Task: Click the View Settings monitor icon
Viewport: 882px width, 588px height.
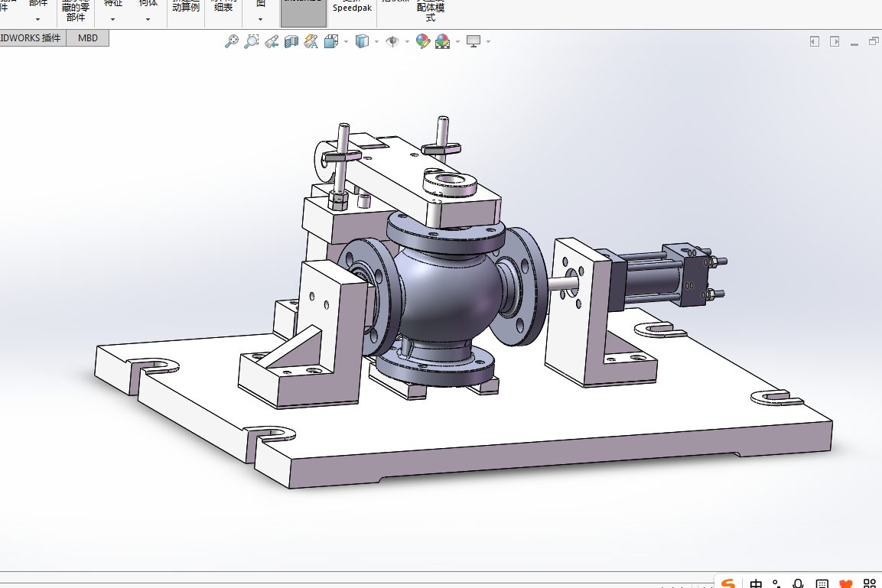Action: click(x=474, y=41)
